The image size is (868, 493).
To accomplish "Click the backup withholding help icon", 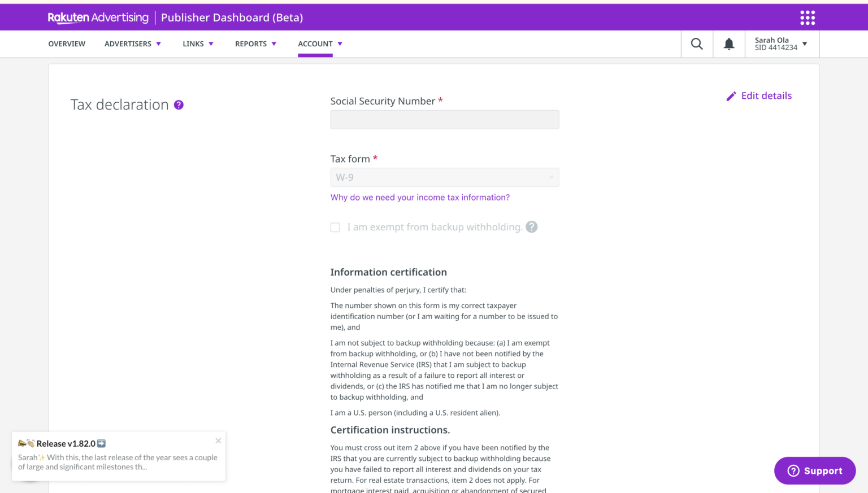I will 532,227.
